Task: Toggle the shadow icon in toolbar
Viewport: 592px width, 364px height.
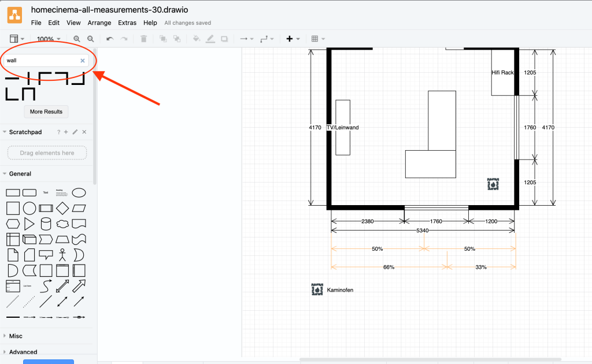Action: (224, 39)
